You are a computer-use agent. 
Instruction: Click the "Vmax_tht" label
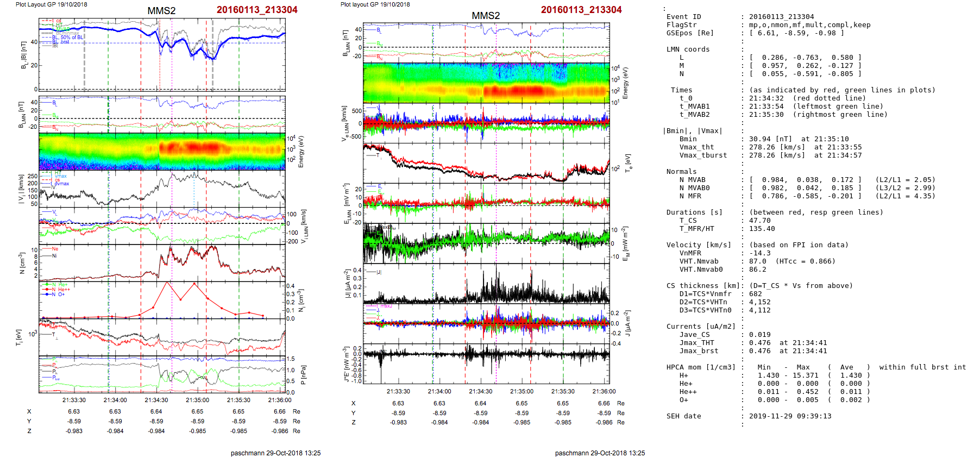(696, 147)
